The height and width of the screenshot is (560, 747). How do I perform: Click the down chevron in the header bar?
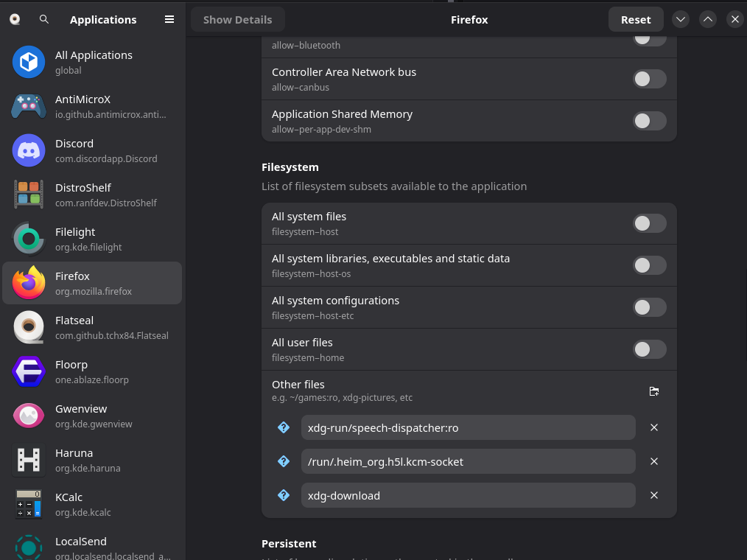click(681, 20)
